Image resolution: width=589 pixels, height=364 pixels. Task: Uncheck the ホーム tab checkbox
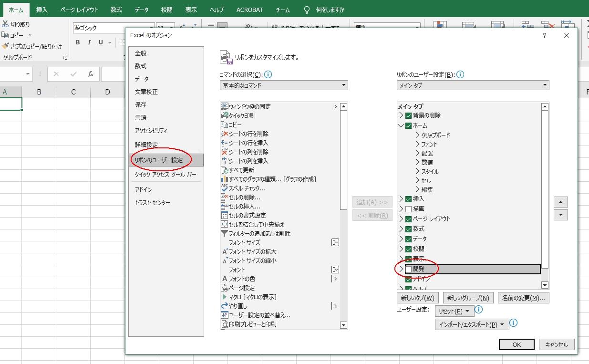tap(409, 125)
